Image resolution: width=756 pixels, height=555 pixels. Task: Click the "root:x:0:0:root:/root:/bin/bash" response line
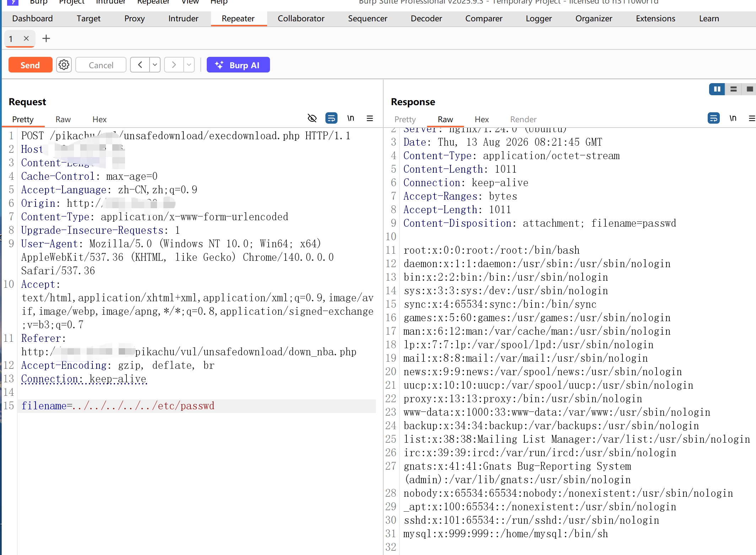492,250
